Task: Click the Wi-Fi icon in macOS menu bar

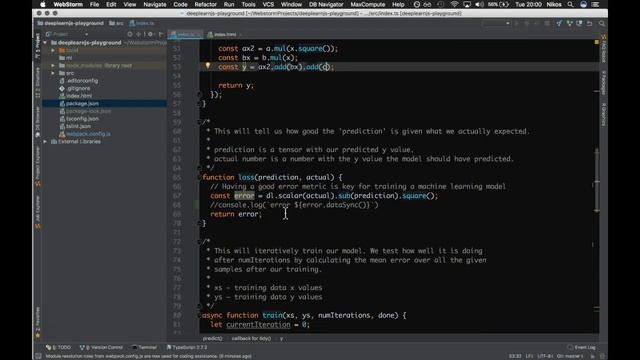Action: [x=454, y=4]
